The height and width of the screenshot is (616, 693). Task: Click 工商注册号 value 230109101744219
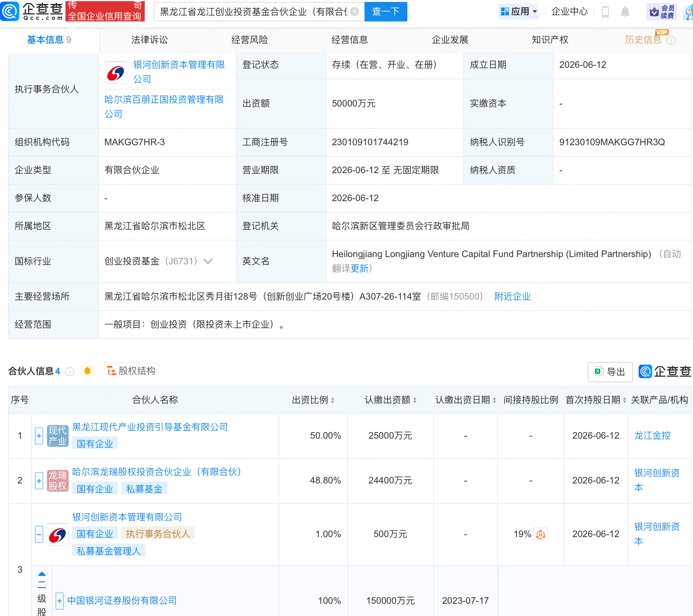(370, 142)
